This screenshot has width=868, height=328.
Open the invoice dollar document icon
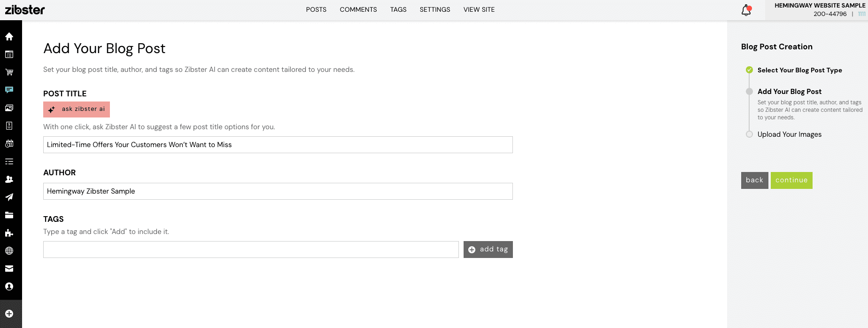pyautogui.click(x=9, y=125)
